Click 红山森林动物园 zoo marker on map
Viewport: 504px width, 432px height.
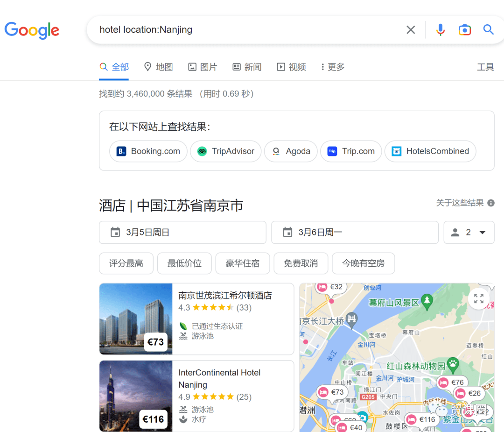pyautogui.click(x=453, y=364)
